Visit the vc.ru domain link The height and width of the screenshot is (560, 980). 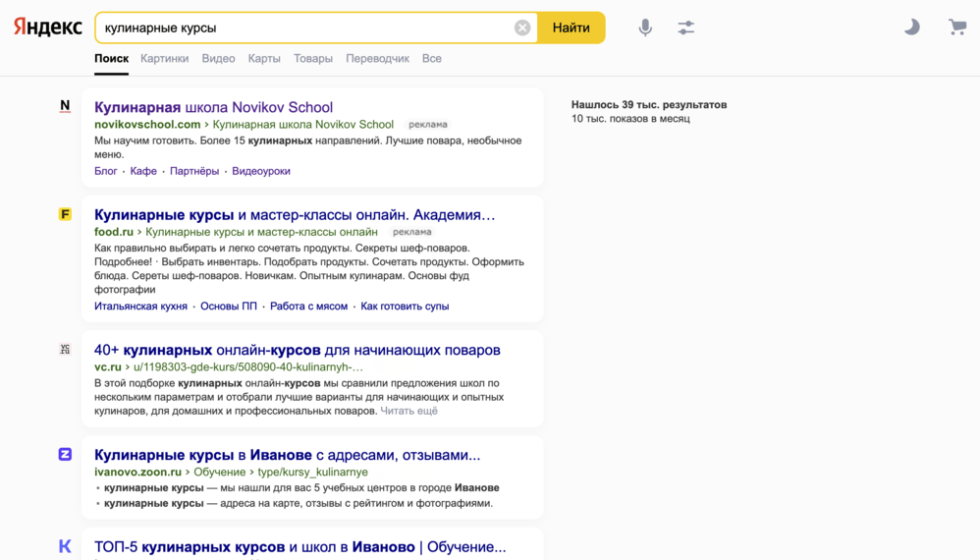point(107,366)
